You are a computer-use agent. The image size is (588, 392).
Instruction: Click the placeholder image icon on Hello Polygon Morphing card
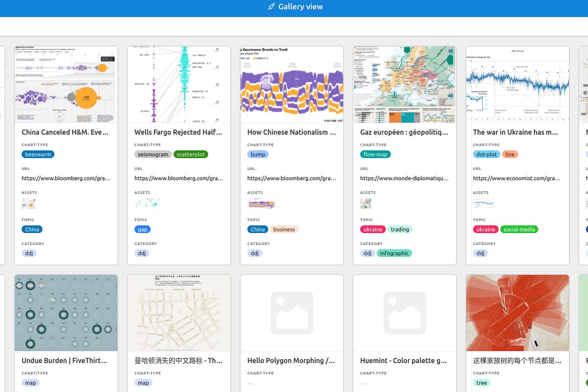[x=292, y=312]
